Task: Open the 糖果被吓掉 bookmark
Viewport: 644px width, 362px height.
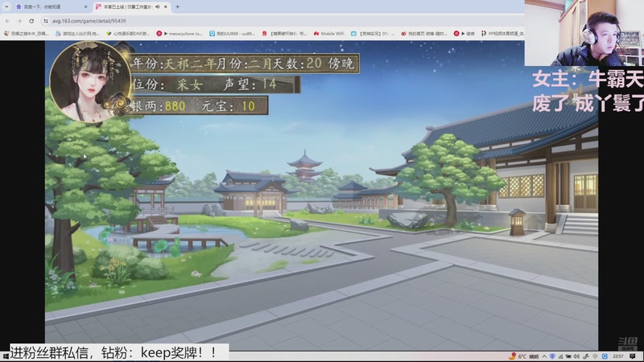Action: 285,34
